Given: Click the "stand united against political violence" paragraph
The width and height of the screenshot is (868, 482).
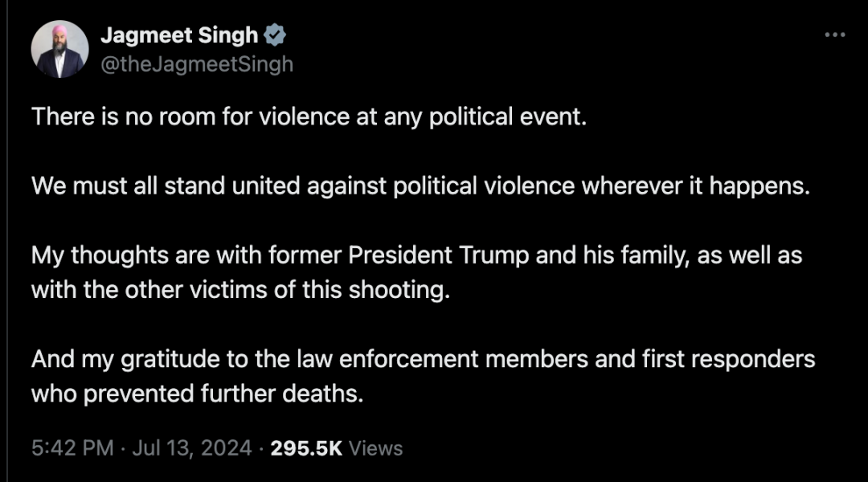Looking at the screenshot, I should point(420,186).
